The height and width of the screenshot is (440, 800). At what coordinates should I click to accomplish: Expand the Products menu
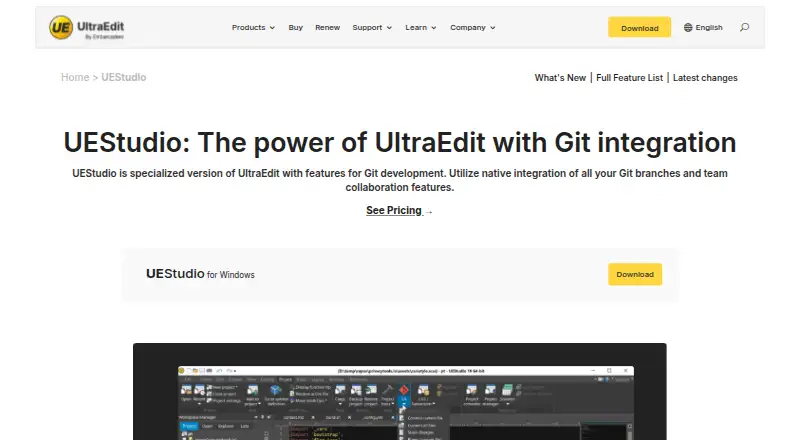pos(253,28)
